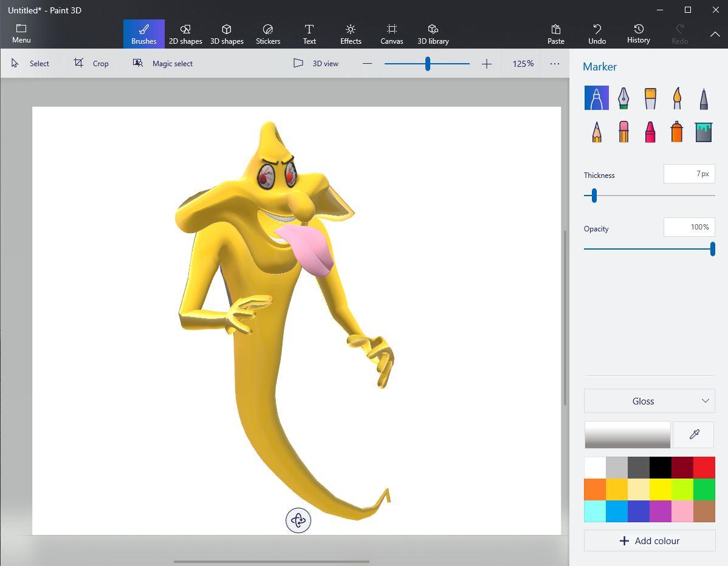This screenshot has width=728, height=566.
Task: Choose the light grey colour swatch
Action: tap(617, 468)
